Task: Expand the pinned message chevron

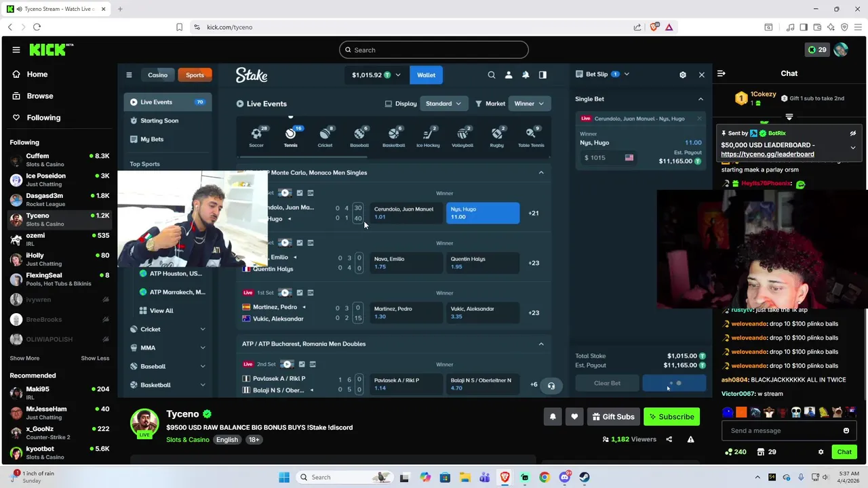Action: pyautogui.click(x=853, y=147)
